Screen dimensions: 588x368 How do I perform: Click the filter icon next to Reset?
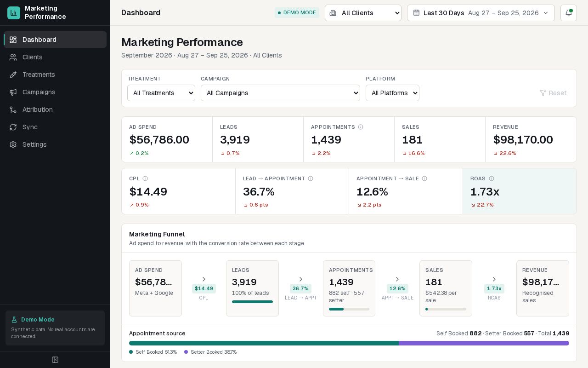click(x=543, y=93)
